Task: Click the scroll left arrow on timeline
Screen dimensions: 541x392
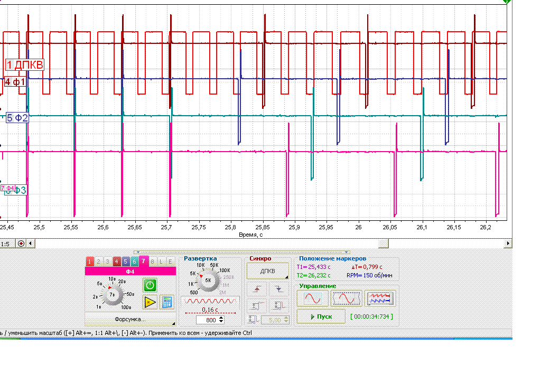Action: pos(30,244)
